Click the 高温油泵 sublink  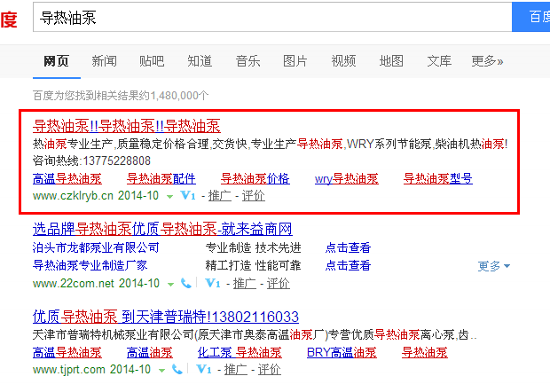(149, 353)
